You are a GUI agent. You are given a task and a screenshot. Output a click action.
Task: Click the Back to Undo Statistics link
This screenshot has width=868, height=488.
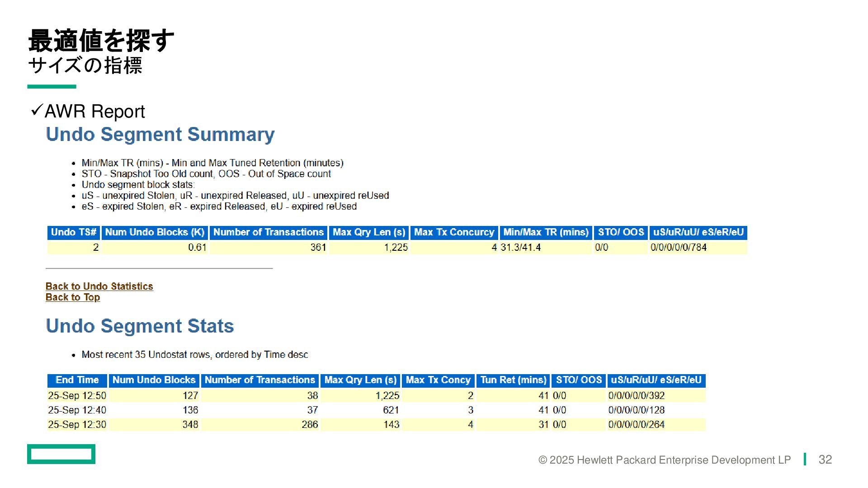[x=99, y=286]
